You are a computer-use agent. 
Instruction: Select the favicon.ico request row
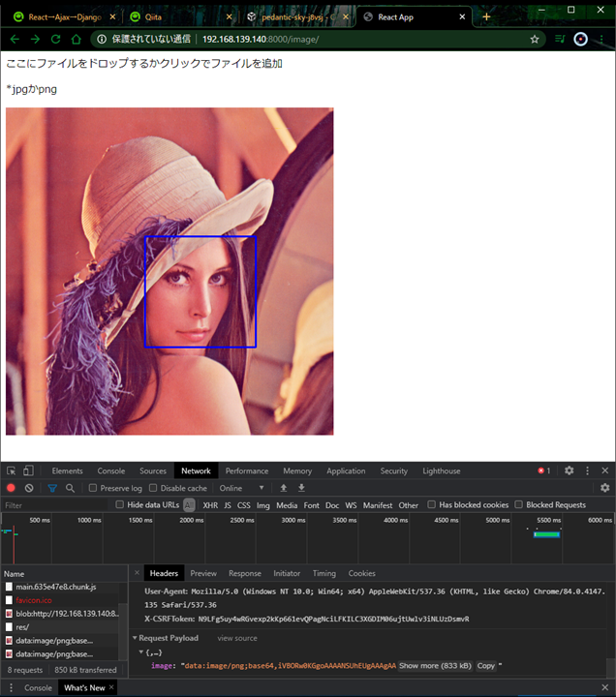62,600
